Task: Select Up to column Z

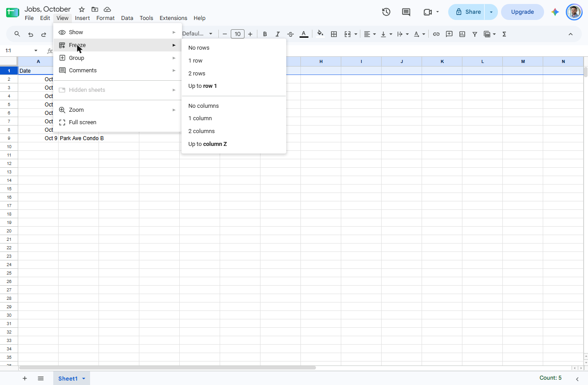Action: click(234, 144)
